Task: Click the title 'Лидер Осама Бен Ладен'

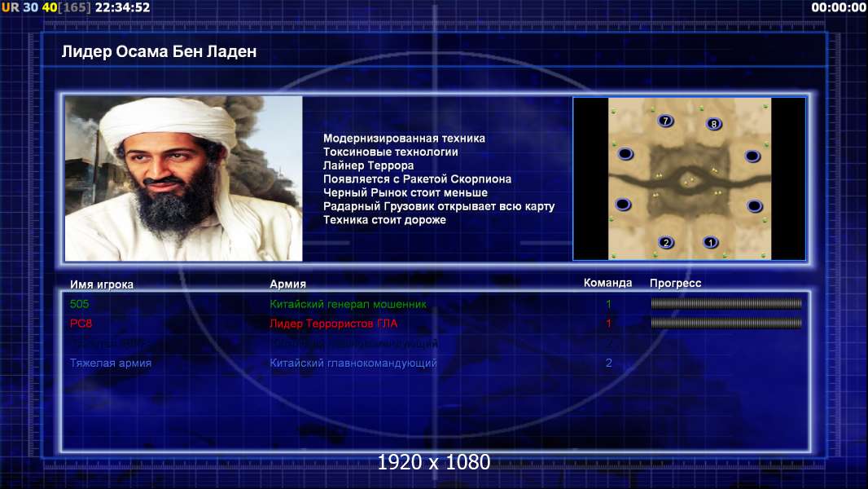Action: point(159,51)
